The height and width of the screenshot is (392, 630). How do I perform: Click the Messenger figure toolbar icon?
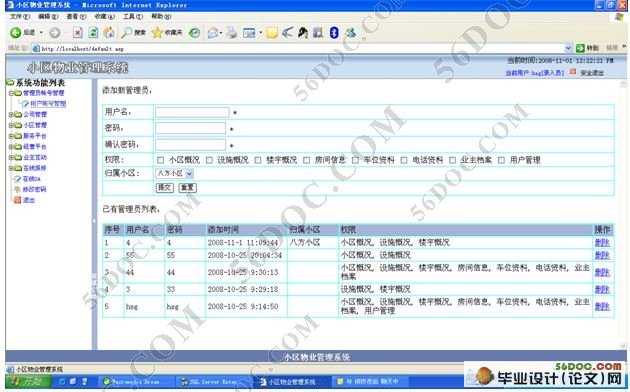click(351, 33)
